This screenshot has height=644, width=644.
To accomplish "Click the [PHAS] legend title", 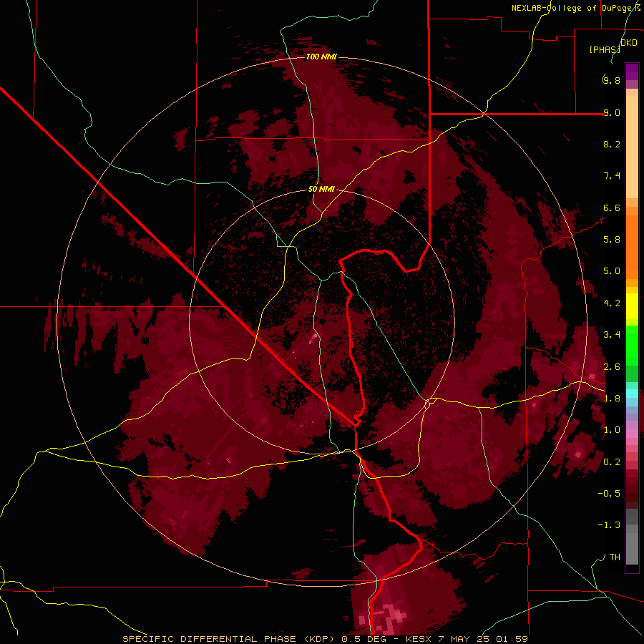I will click(x=605, y=49).
